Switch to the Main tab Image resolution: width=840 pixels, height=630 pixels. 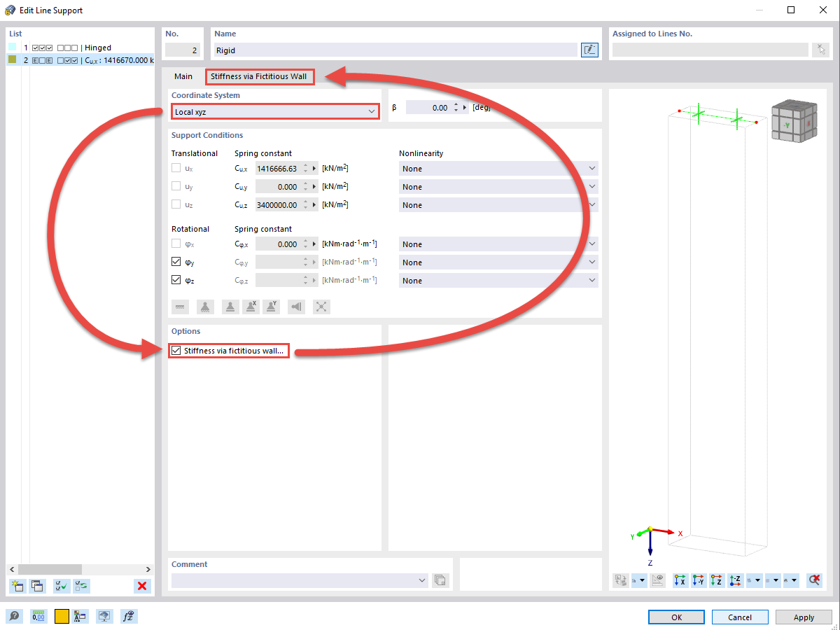(x=183, y=77)
